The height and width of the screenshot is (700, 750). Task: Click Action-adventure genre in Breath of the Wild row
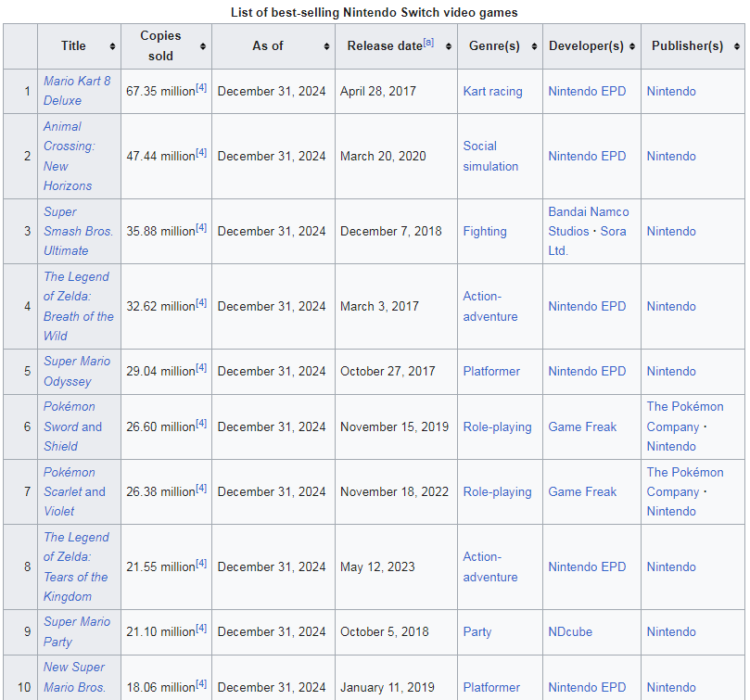(490, 306)
